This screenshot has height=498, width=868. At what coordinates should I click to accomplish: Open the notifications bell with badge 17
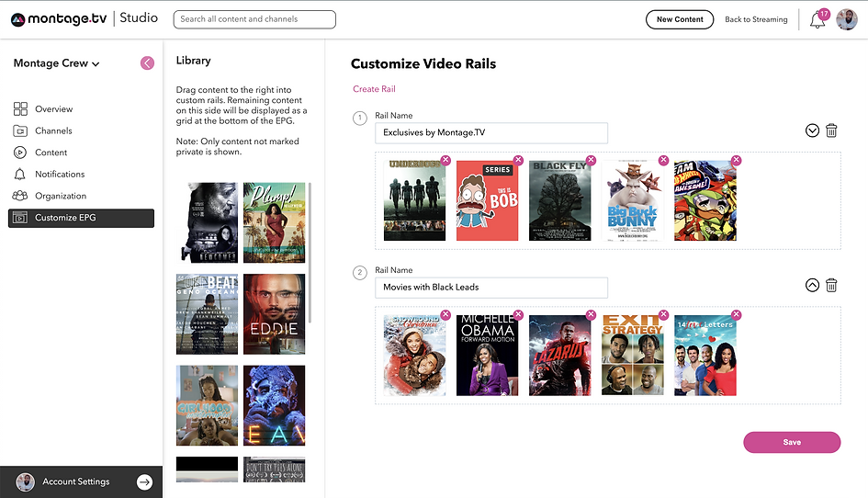(817, 20)
